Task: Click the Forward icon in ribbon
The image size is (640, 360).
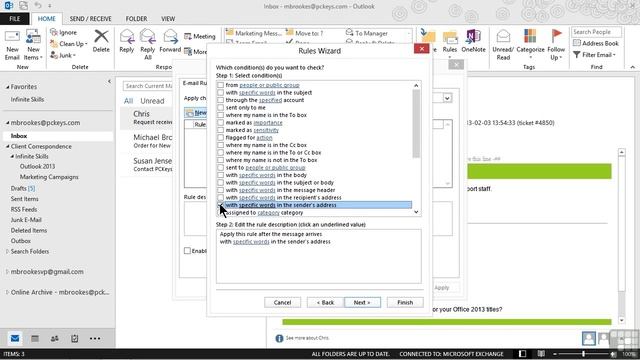Action: 170,36
